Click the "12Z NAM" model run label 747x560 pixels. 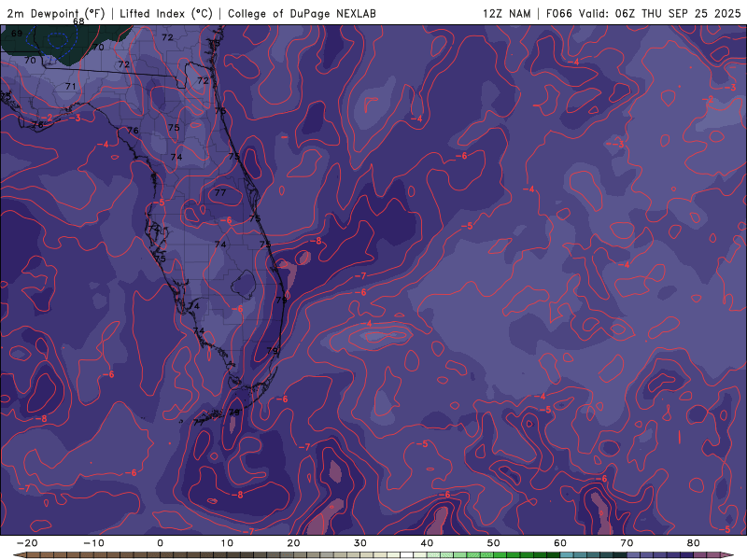506,13
